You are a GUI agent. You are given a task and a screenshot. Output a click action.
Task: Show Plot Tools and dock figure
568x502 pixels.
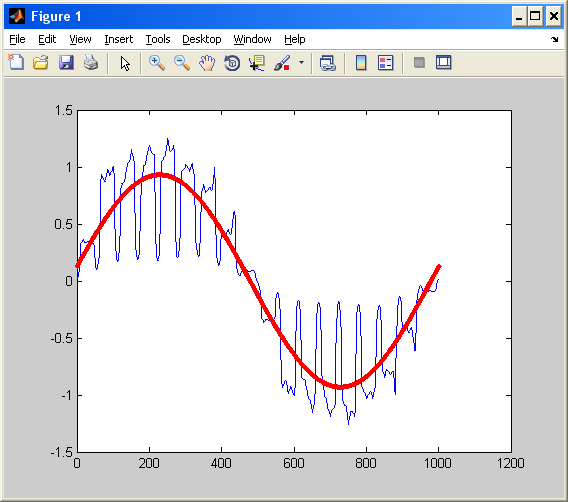(444, 62)
